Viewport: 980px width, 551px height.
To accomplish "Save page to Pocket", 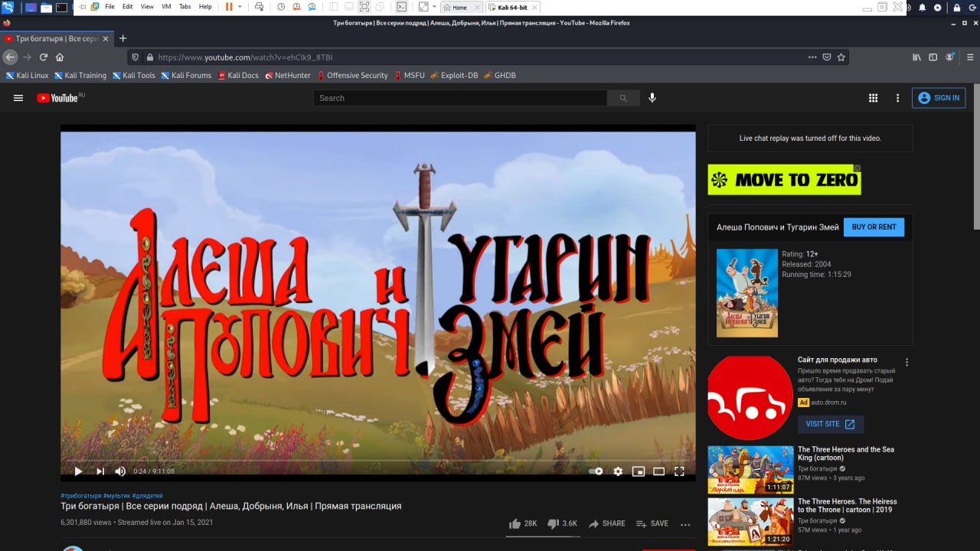I will coord(827,57).
